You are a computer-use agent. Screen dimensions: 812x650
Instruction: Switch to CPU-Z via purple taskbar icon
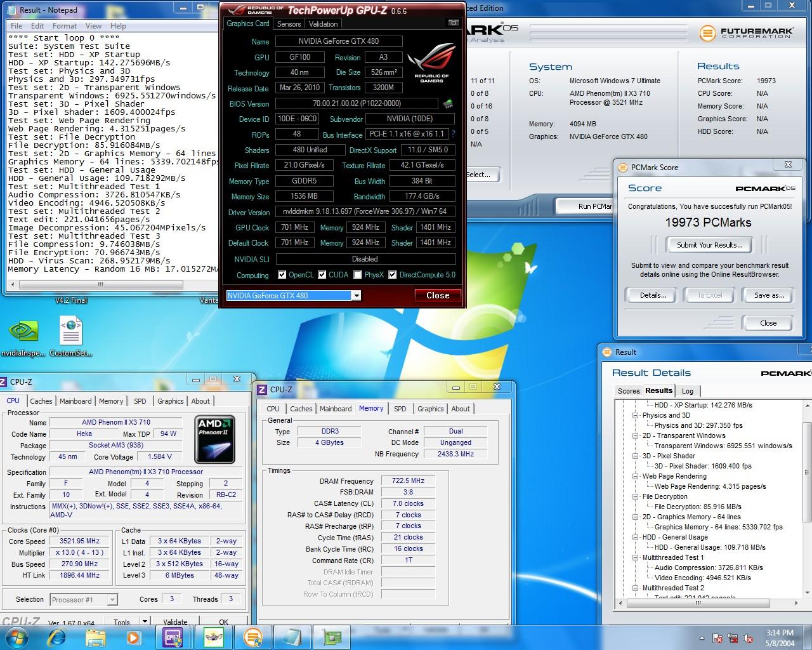pos(173,637)
